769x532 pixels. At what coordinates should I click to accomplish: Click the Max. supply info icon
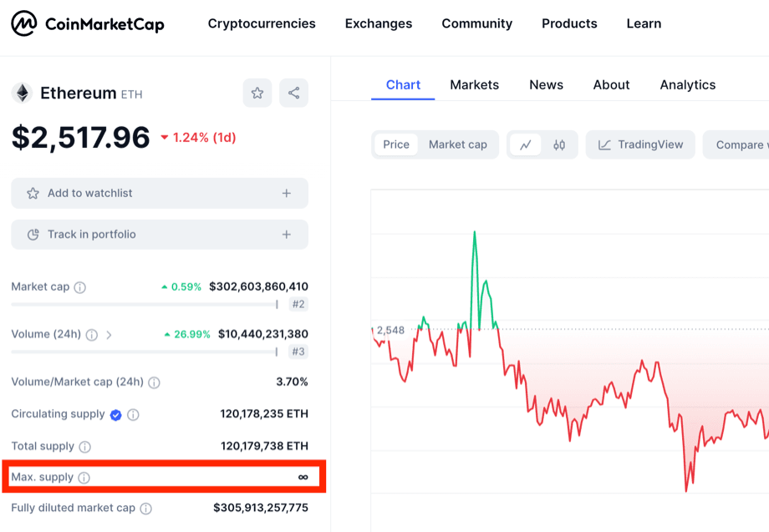click(x=84, y=478)
